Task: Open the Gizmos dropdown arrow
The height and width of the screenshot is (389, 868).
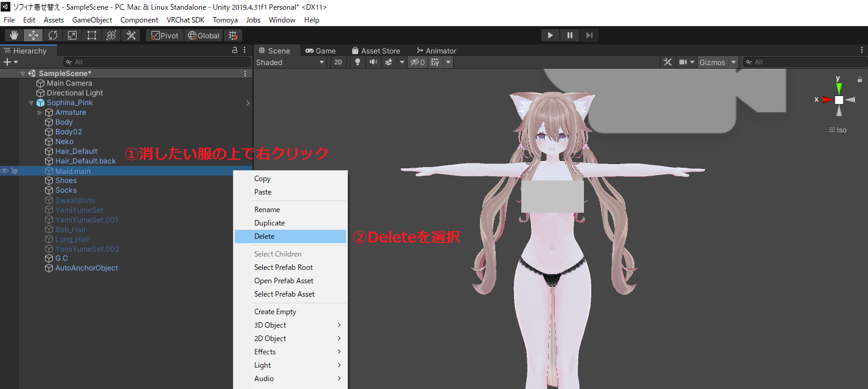Action: [734, 62]
